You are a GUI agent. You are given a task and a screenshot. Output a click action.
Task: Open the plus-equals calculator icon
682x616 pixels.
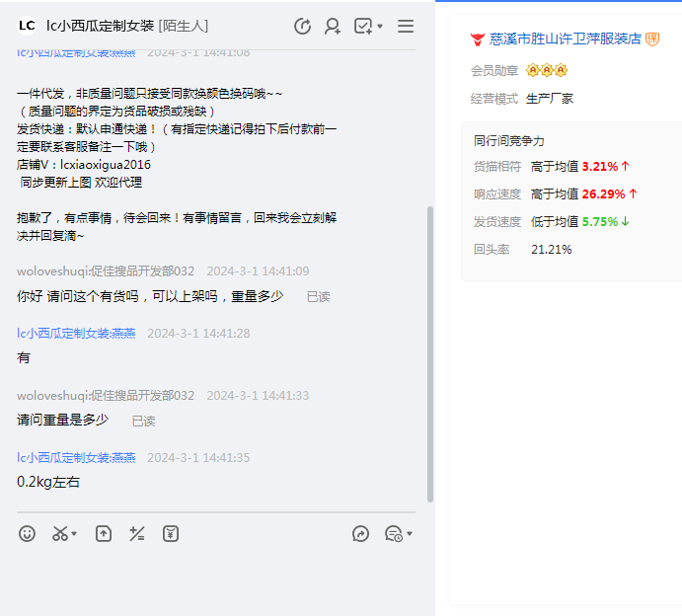click(137, 534)
